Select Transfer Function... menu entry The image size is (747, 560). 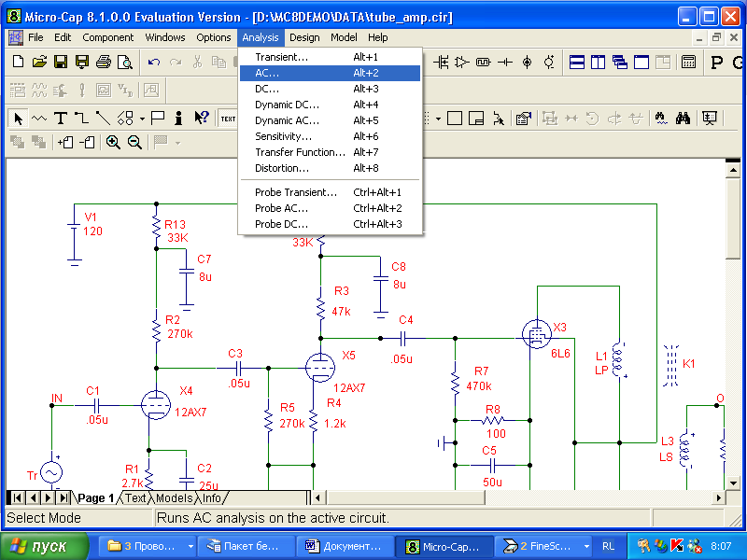pyautogui.click(x=330, y=152)
